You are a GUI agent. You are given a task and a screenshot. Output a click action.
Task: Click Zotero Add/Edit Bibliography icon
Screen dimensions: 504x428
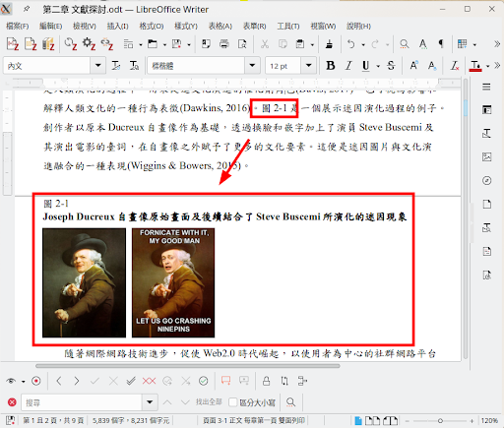[x=48, y=43]
